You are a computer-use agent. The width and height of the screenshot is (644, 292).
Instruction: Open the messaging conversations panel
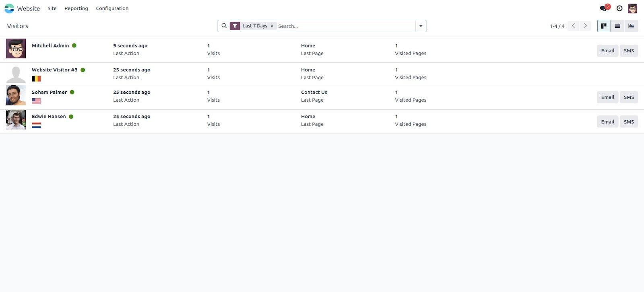(603, 8)
